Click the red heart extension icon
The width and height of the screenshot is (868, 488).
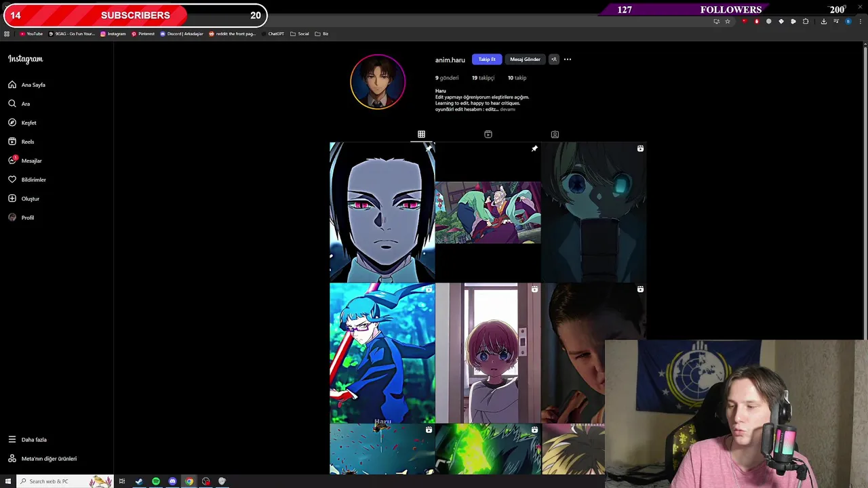tap(745, 21)
